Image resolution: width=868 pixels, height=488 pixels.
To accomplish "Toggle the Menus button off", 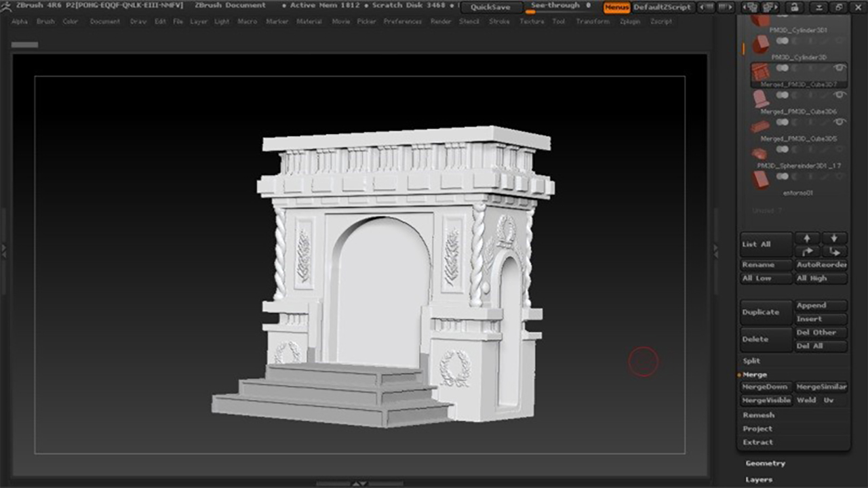I will coord(616,7).
